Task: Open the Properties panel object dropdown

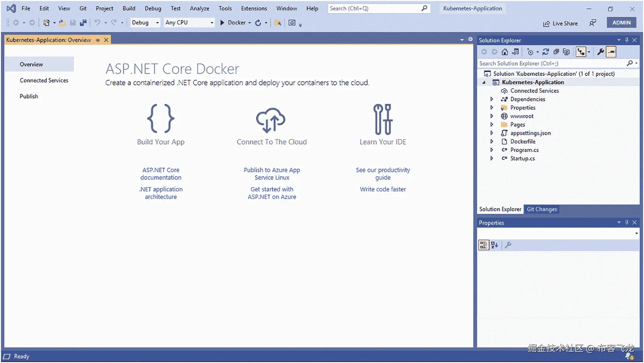Action: coord(637,233)
